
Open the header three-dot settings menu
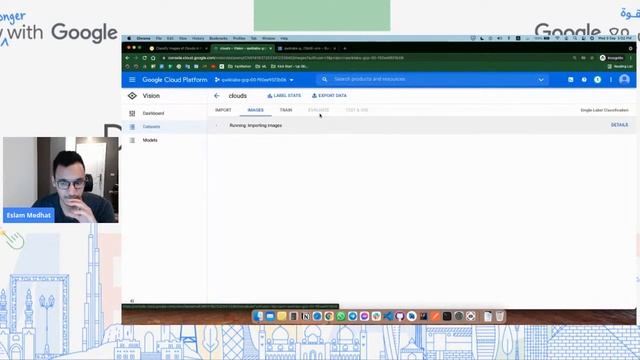611,80
